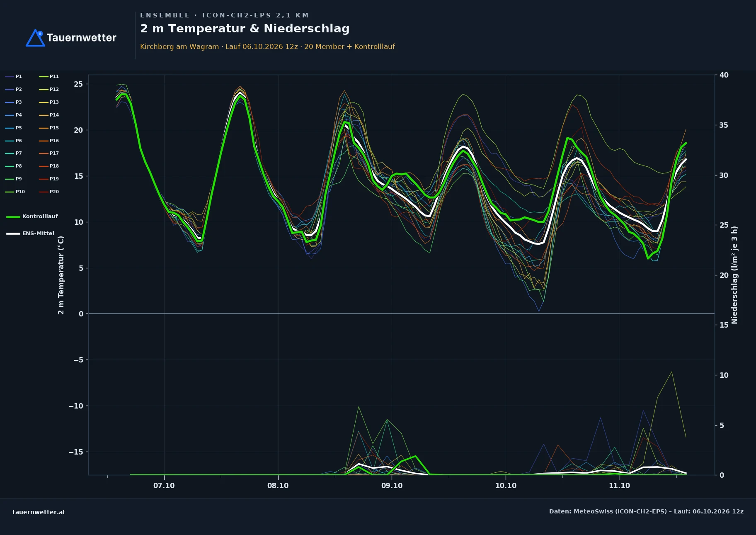Click the 'Daten: MeteoSwiss' source credit
The height and width of the screenshot is (535, 756).
(646, 511)
